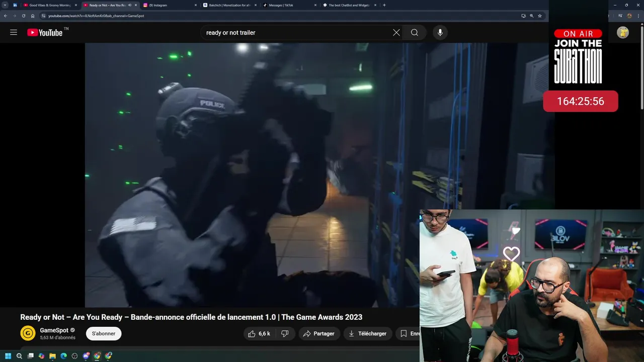Start voice search with microphone icon
Viewport: 644px width, 362px height.
[440, 32]
